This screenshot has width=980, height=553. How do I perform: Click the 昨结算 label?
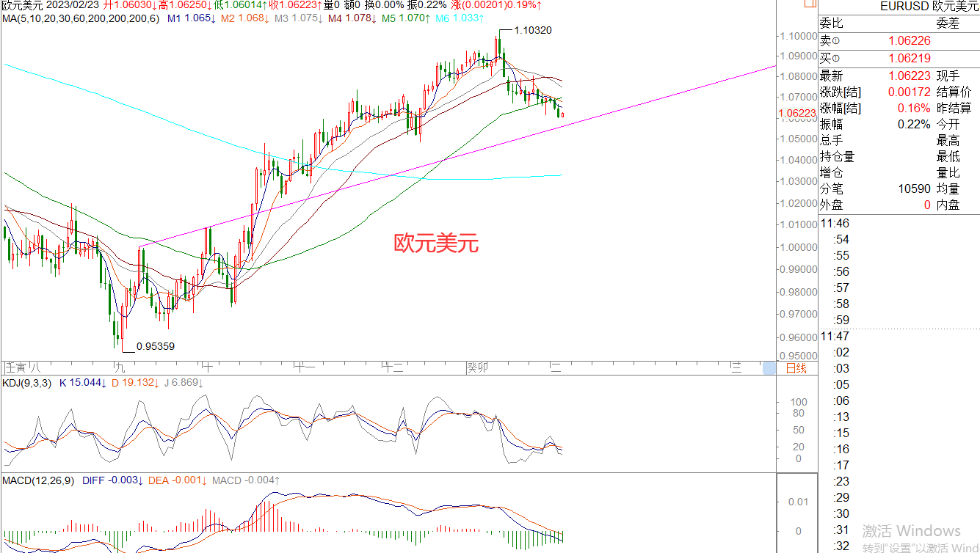click(x=954, y=108)
